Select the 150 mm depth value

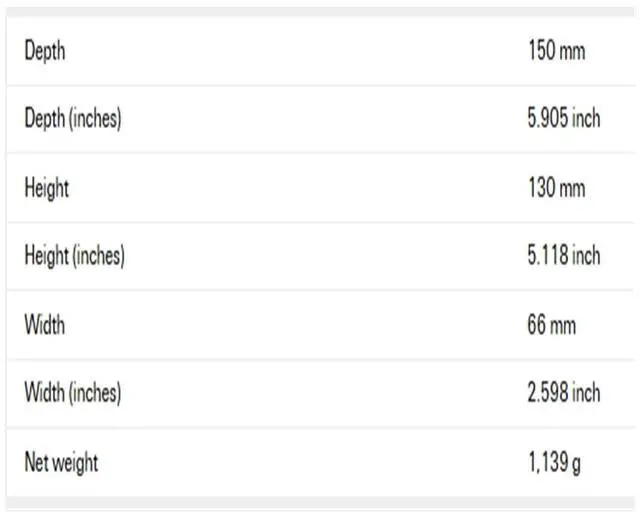556,51
